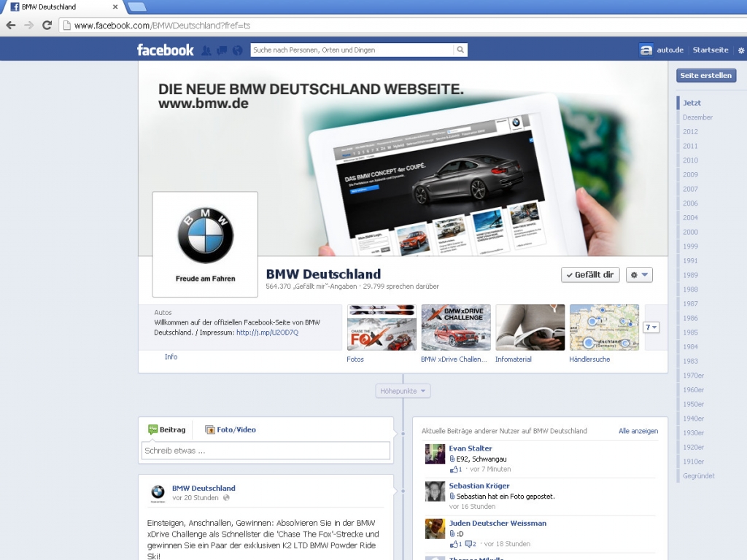Screen dimensions: 747x560
Task: Toggle the 'Gefällt dir' like button
Action: (x=590, y=275)
